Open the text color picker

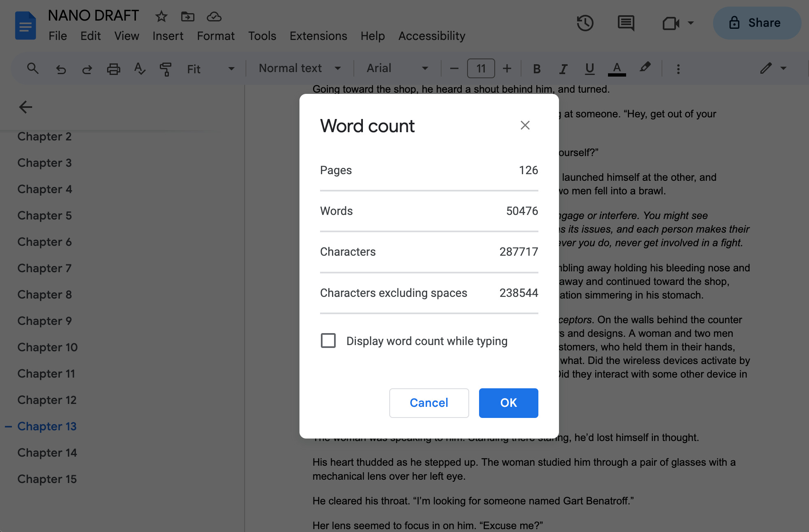[x=617, y=69]
